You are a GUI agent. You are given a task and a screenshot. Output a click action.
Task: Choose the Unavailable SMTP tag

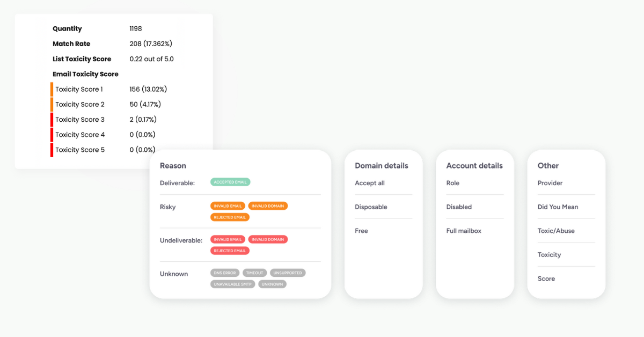click(233, 284)
